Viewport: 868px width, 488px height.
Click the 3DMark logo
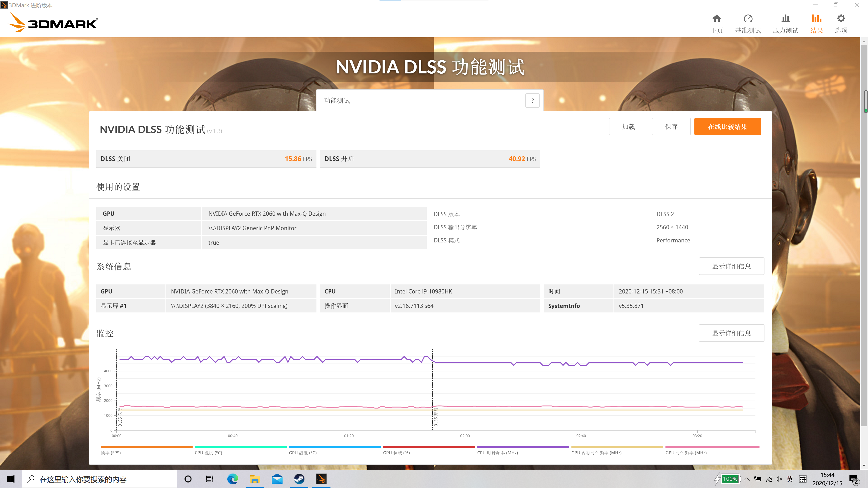53,23
